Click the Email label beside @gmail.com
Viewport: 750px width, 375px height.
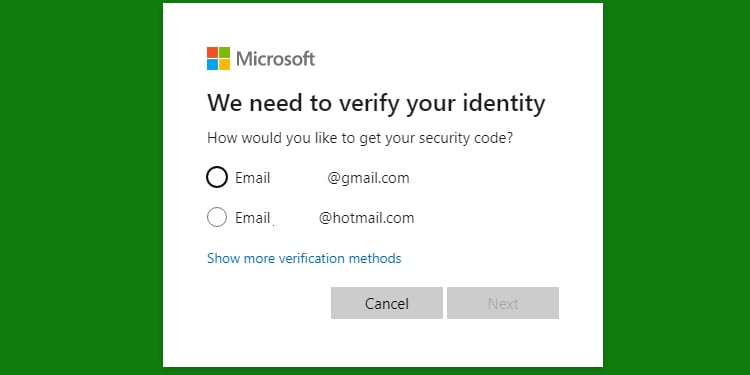click(253, 178)
